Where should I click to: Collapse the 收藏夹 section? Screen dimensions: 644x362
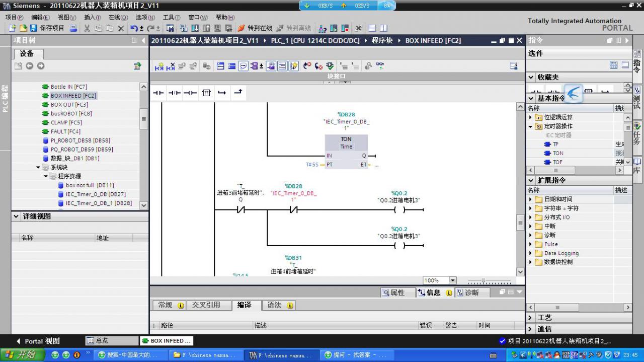point(531,77)
